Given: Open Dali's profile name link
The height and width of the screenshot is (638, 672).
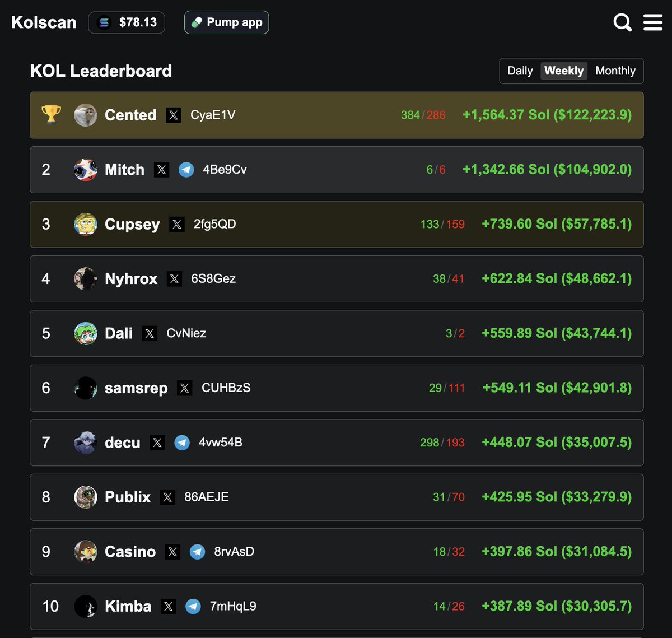Looking at the screenshot, I should point(119,333).
